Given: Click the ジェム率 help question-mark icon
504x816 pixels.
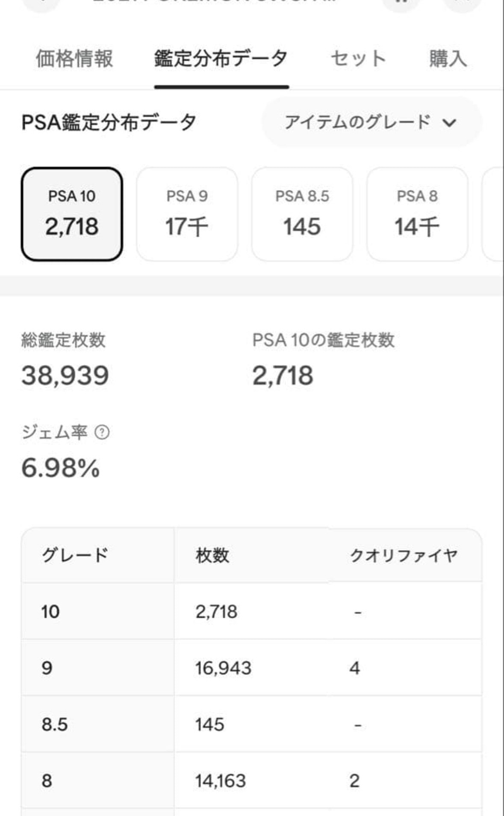Looking at the screenshot, I should coord(102,433).
